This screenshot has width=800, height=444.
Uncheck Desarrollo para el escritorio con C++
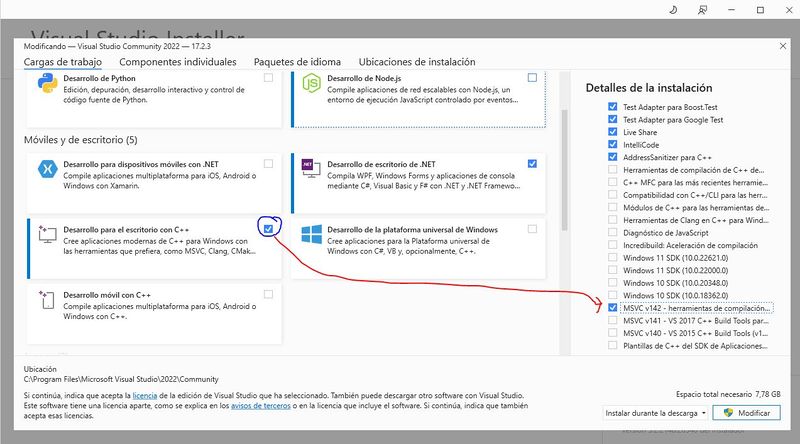click(x=268, y=229)
